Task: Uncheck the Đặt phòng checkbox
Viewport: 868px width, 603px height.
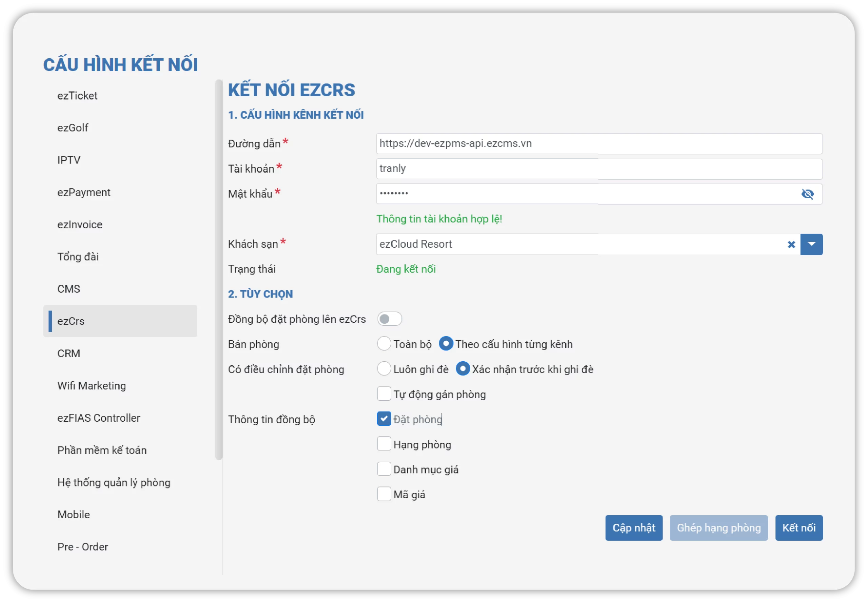Action: (383, 419)
